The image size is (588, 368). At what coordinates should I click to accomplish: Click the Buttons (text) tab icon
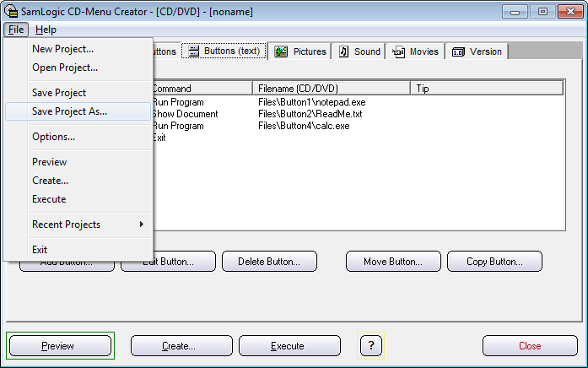pyautogui.click(x=193, y=51)
